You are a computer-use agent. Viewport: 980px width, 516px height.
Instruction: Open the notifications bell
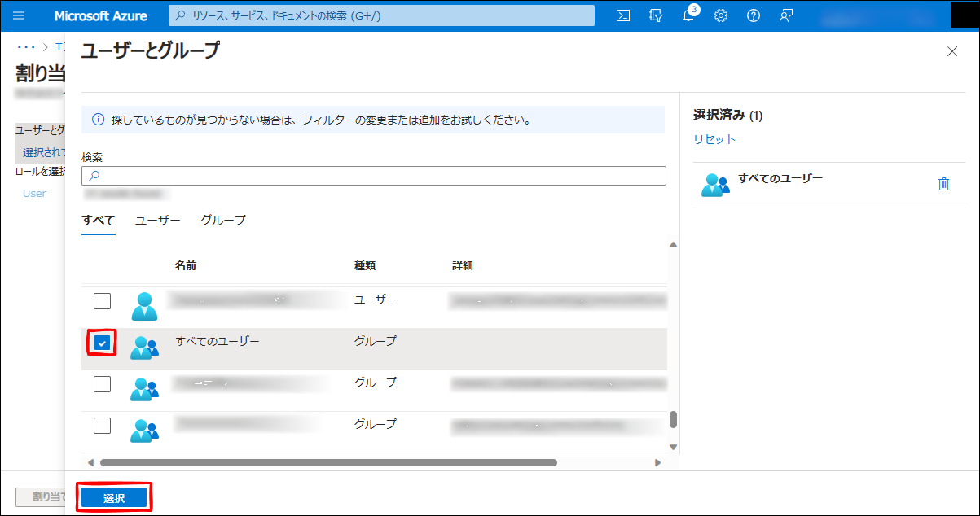tap(688, 15)
